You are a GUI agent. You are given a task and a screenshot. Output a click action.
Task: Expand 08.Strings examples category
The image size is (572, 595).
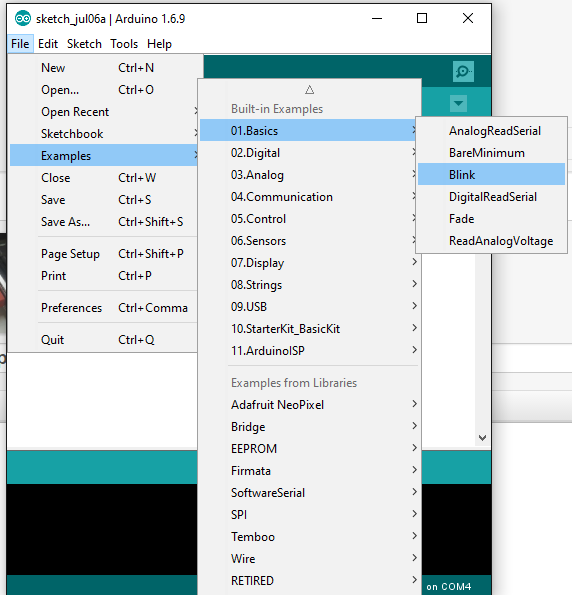309,285
